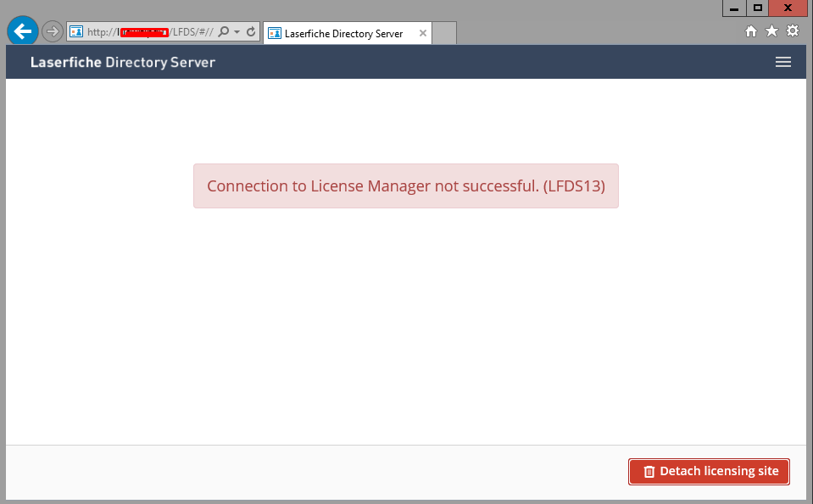
Task: Click the Detach licensing site button
Action: [x=709, y=471]
